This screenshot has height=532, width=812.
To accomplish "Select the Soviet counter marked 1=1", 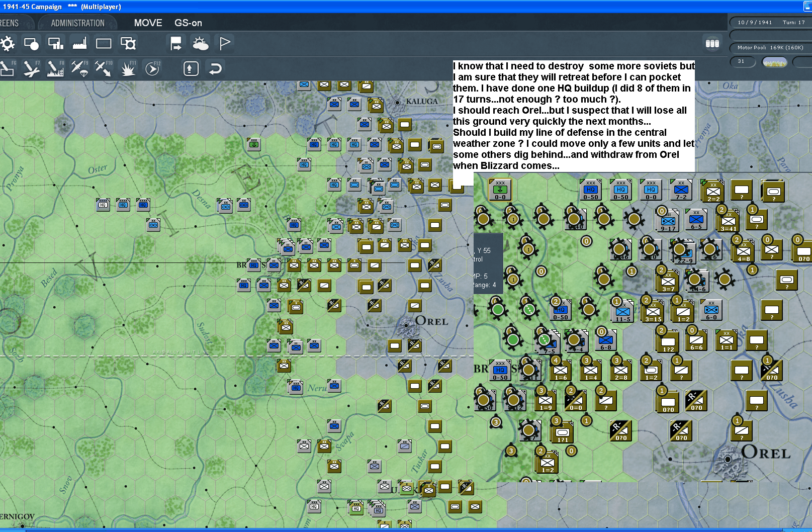I will pyautogui.click(x=726, y=340).
